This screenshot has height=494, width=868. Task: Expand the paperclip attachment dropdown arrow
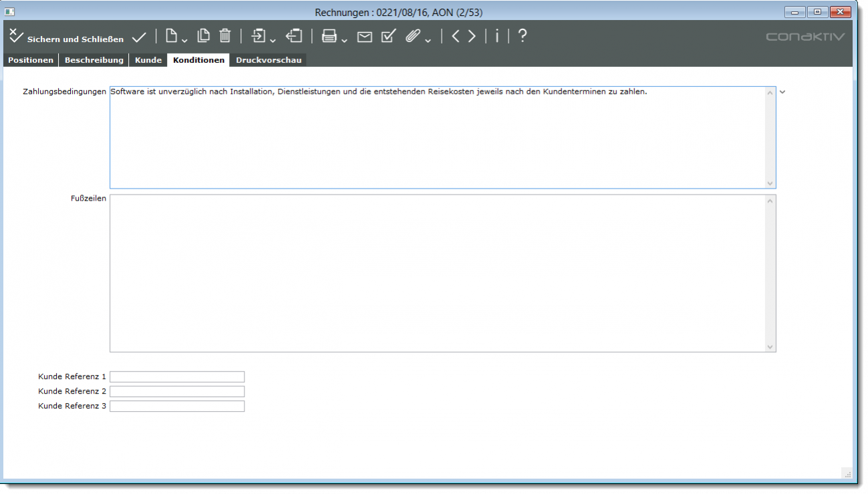[428, 41]
